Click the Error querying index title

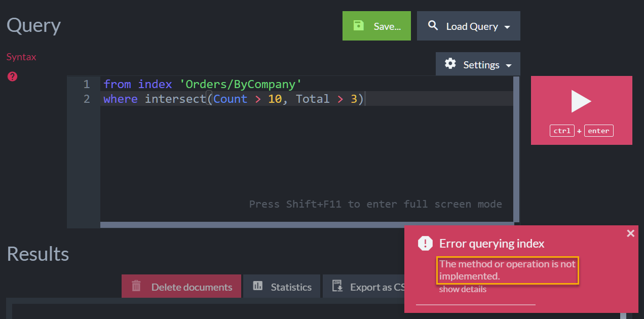click(x=491, y=244)
